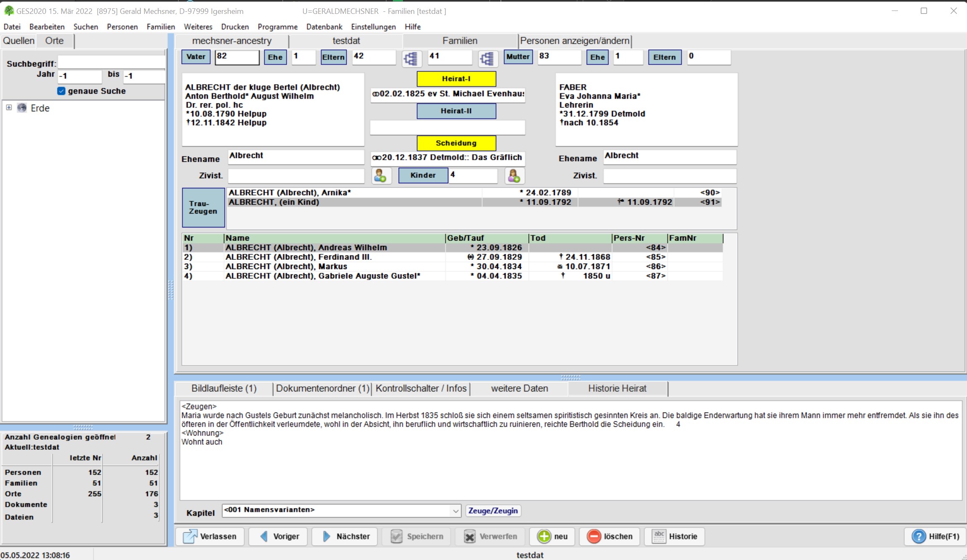
Task: Click the Vater button
Action: tap(196, 57)
